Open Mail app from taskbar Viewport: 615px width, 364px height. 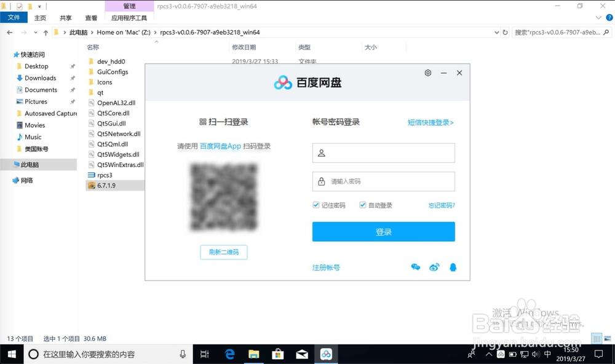[x=301, y=354]
